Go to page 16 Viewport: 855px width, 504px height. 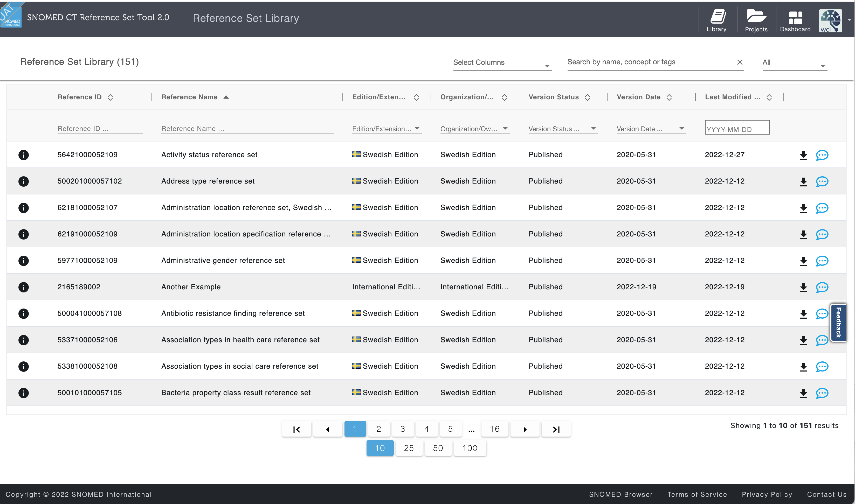coord(495,429)
